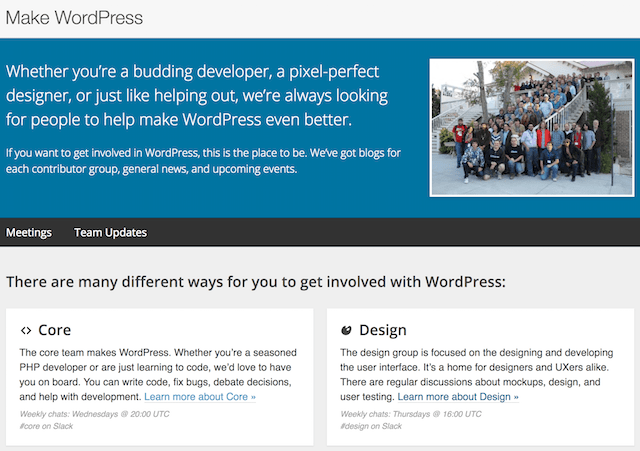Follow the Learn more about Design link
This screenshot has height=451, width=640.
coord(458,397)
